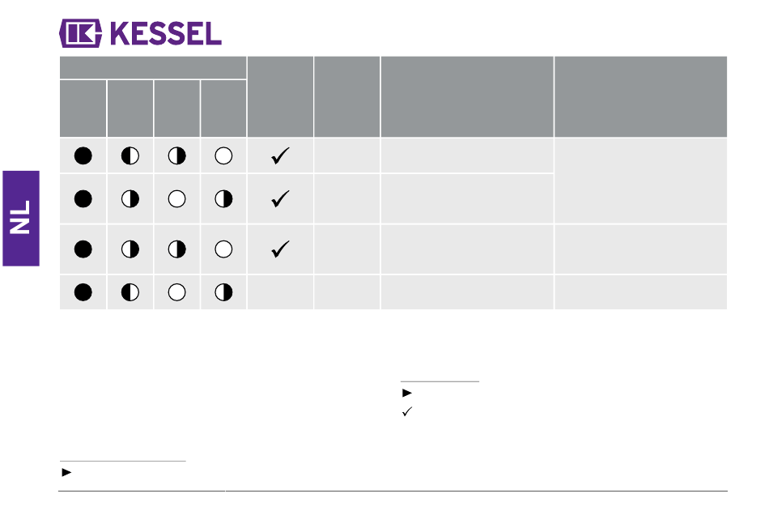The height and width of the screenshot is (532, 769).
Task: Click the bottom row's solid black circle
Action: (x=83, y=292)
